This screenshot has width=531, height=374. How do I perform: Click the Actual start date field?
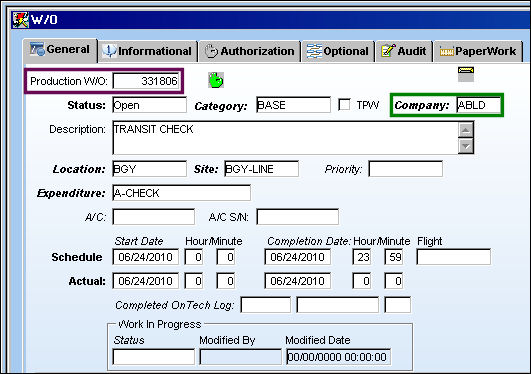(x=146, y=281)
